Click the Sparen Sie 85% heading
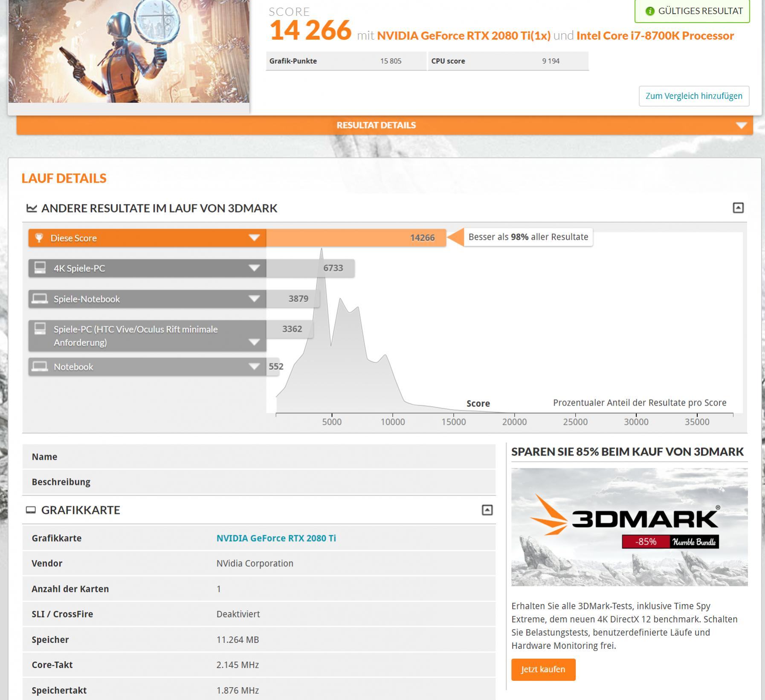 coord(627,451)
